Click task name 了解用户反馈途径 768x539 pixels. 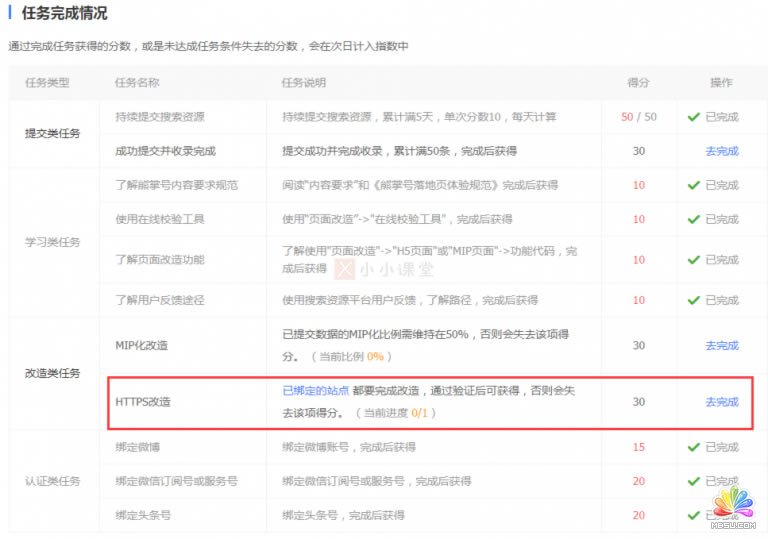point(160,300)
